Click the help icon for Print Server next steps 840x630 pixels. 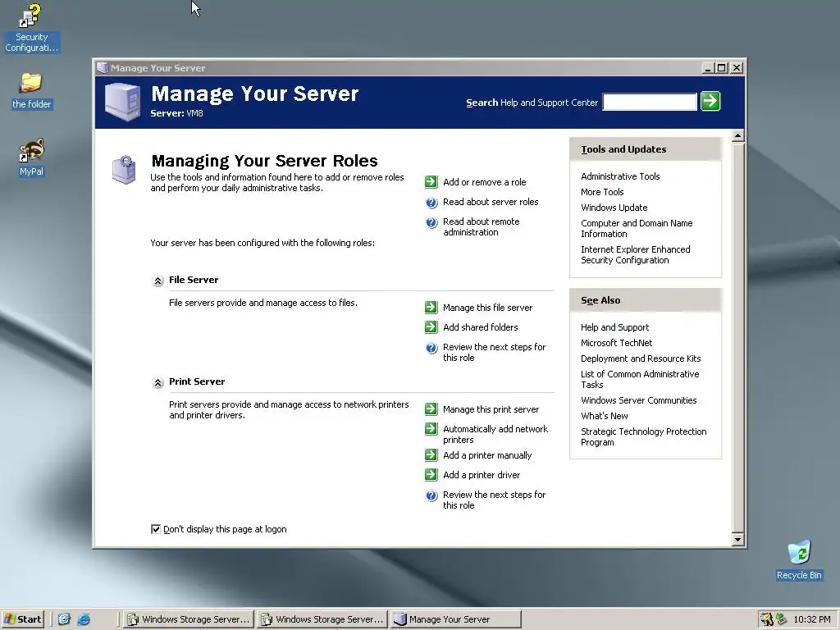[x=431, y=495]
